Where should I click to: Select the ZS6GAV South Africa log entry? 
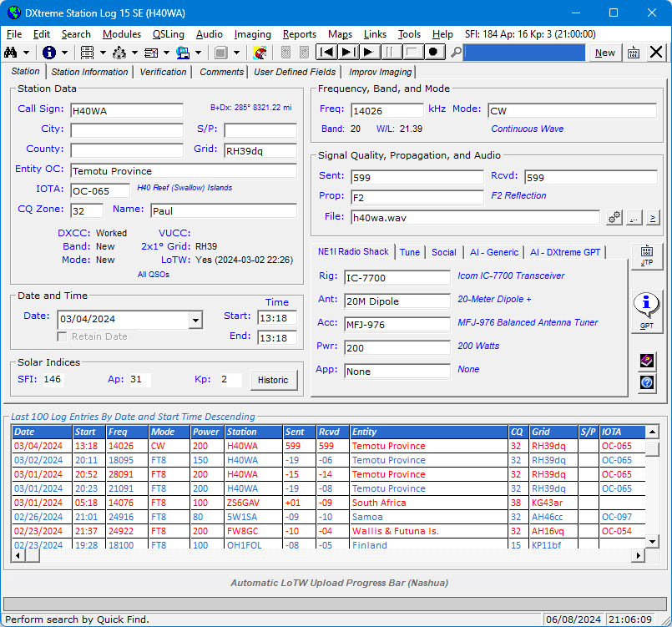tap(328, 503)
